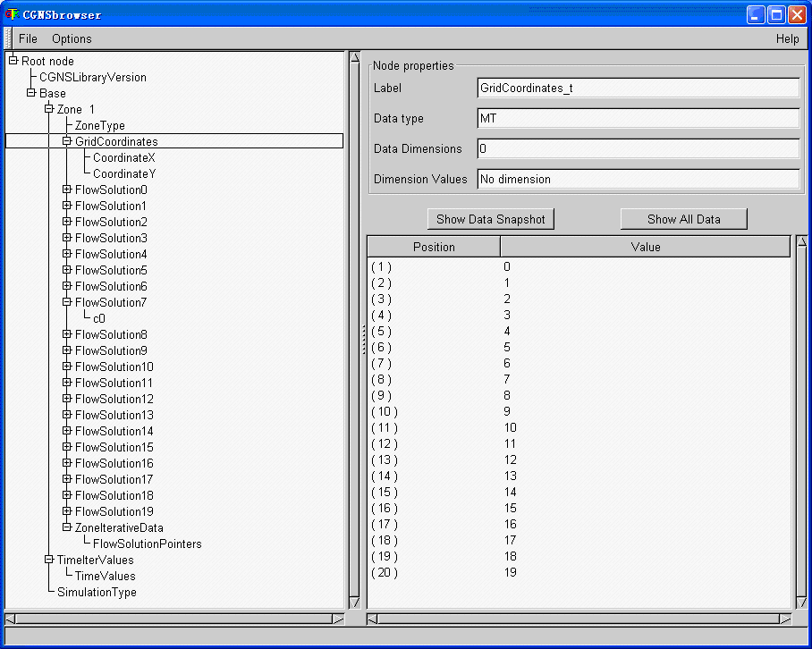The height and width of the screenshot is (649, 812).
Task: Click Show All Data button
Action: tap(683, 219)
